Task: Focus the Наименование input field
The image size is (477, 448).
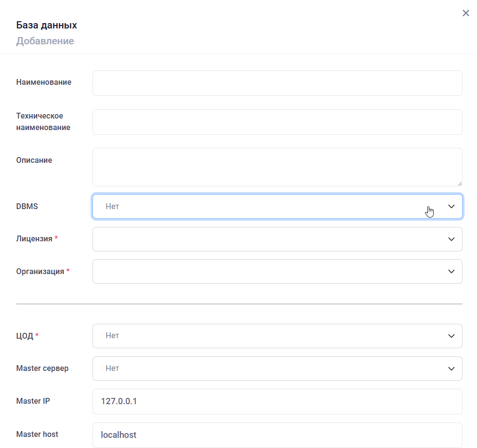Action: click(277, 83)
